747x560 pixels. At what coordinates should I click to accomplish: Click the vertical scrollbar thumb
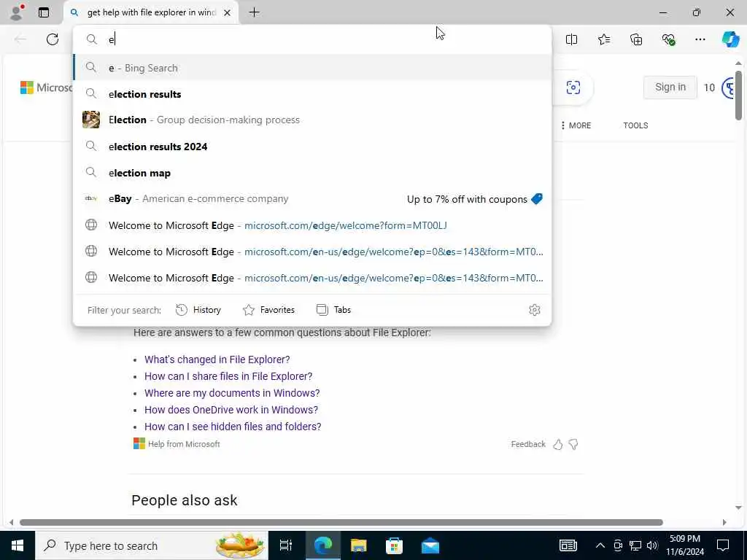pyautogui.click(x=738, y=96)
